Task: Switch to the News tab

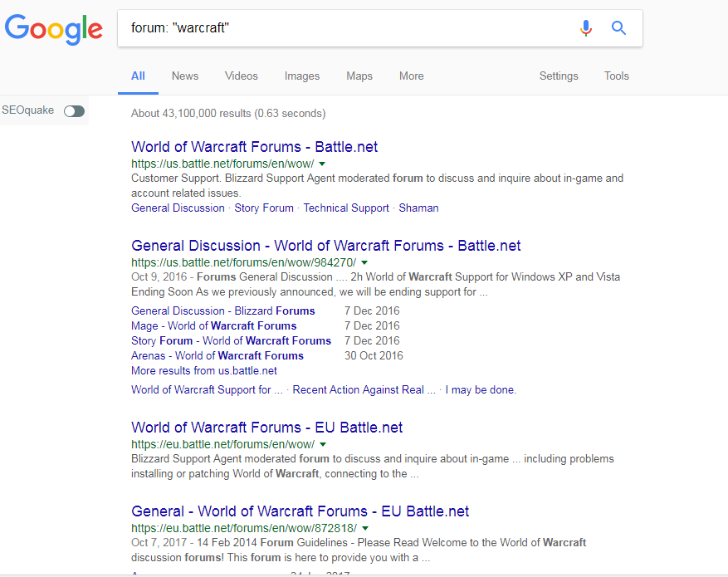Action: click(185, 76)
